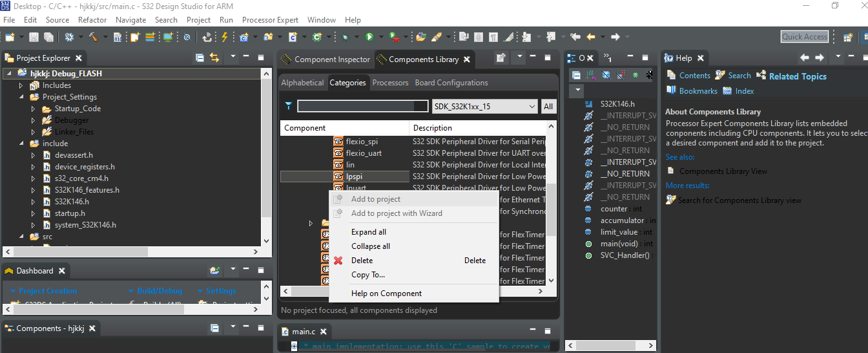Switch to the Alphabetical tab
This screenshot has height=353, width=868.
tap(302, 83)
